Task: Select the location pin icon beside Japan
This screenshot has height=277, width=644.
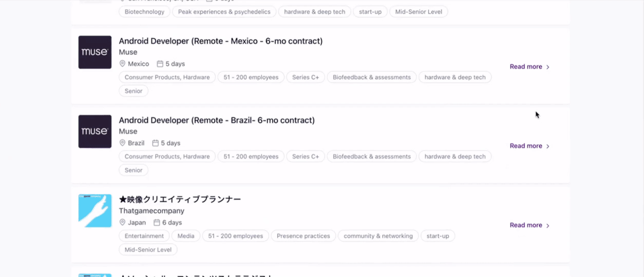Action: click(122, 223)
